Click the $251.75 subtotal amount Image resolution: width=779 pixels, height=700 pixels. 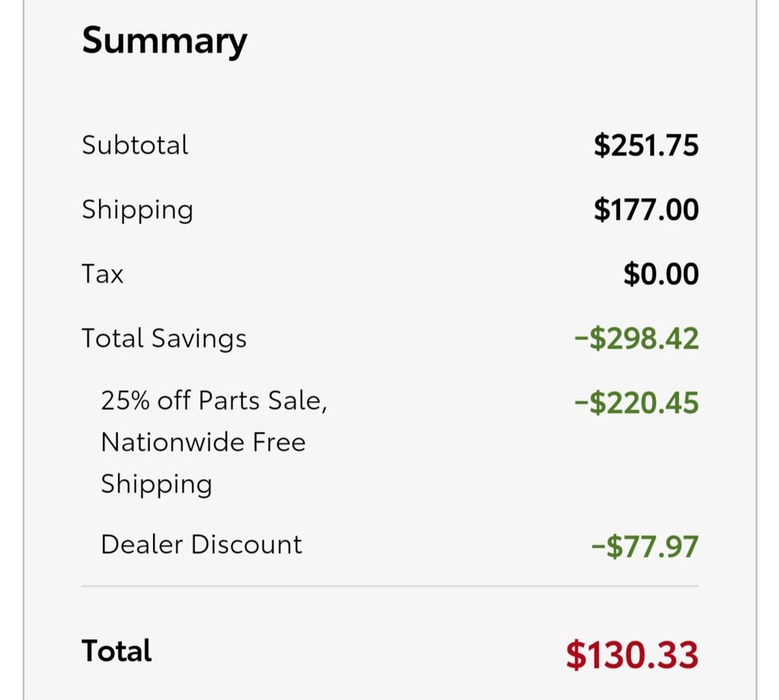[x=647, y=145]
